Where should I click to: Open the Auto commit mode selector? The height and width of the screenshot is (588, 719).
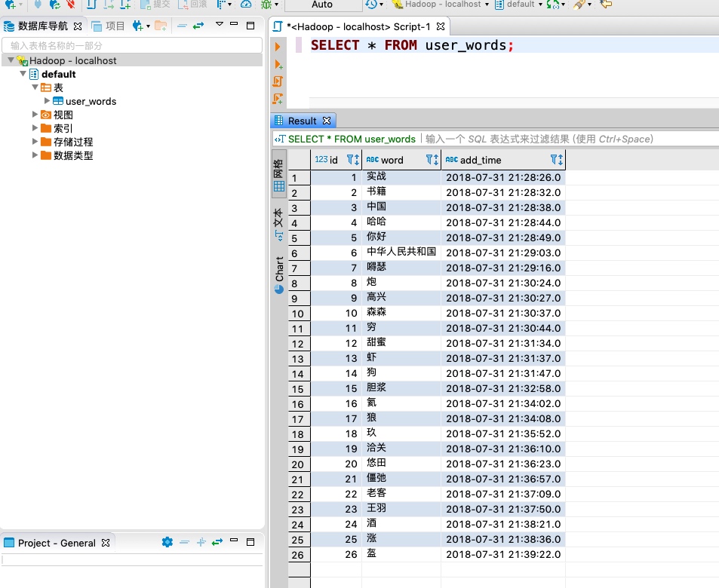click(322, 5)
